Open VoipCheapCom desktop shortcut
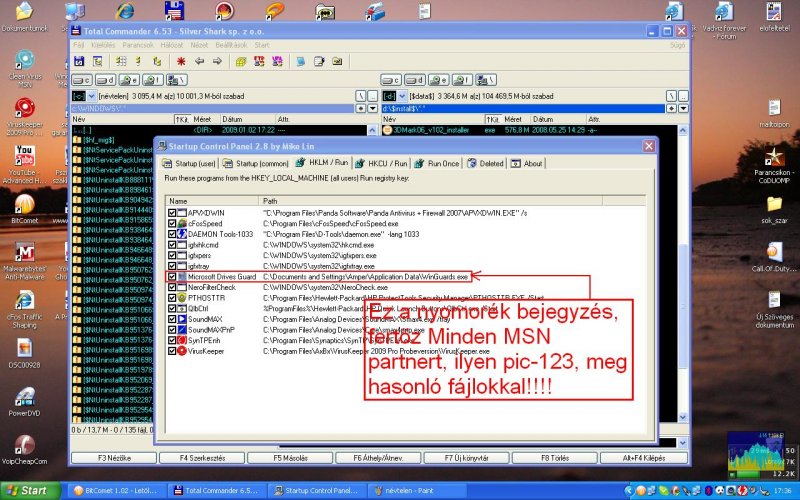The width and height of the screenshot is (800, 500). 24,450
